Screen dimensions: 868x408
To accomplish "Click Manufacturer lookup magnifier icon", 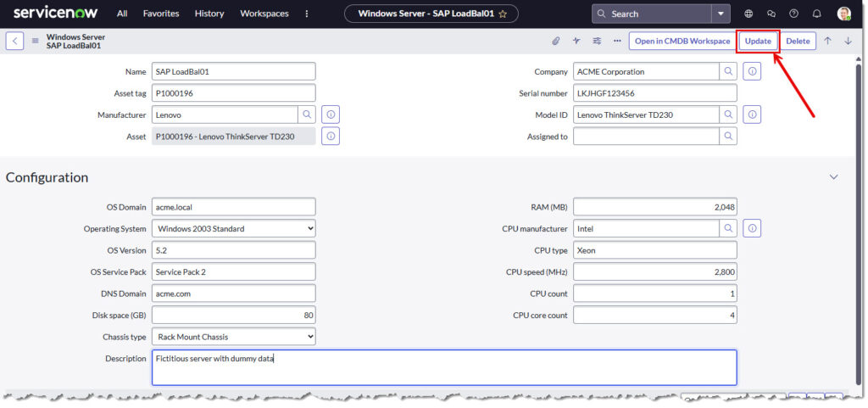I will pos(307,114).
